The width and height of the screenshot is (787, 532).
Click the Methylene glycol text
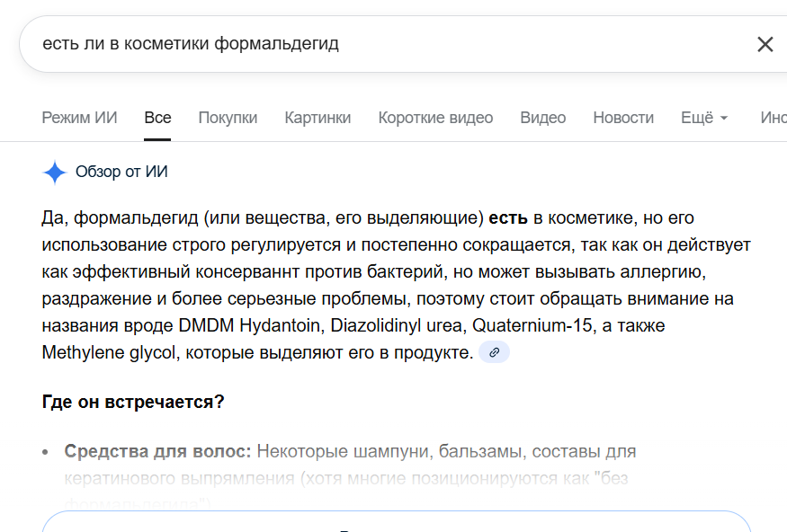109,352
